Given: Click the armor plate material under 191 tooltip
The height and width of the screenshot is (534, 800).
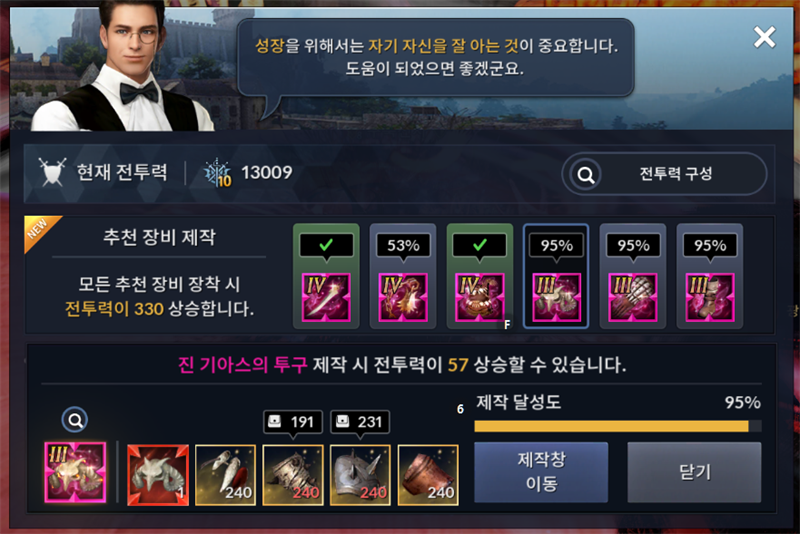Looking at the screenshot, I should pos(293,475).
